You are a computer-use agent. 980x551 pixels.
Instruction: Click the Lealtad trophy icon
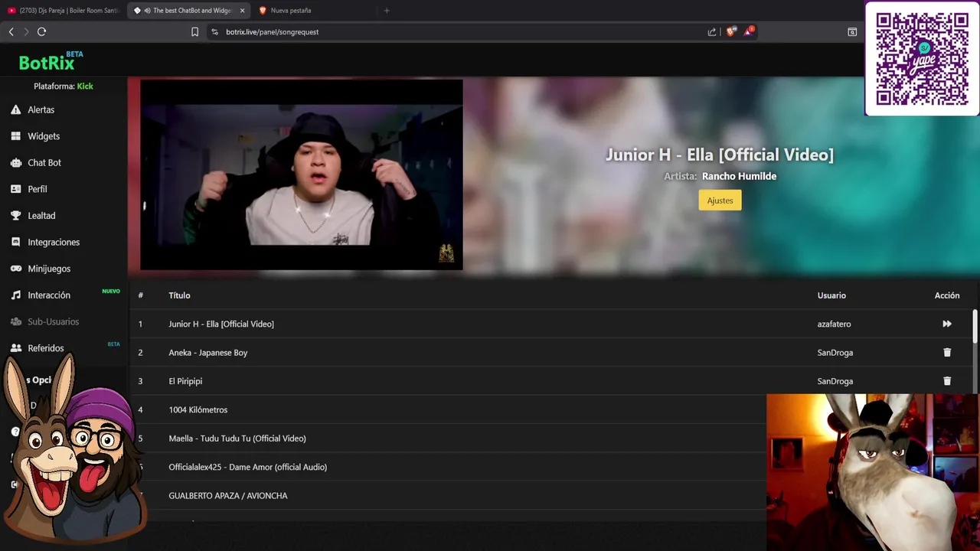point(15,215)
